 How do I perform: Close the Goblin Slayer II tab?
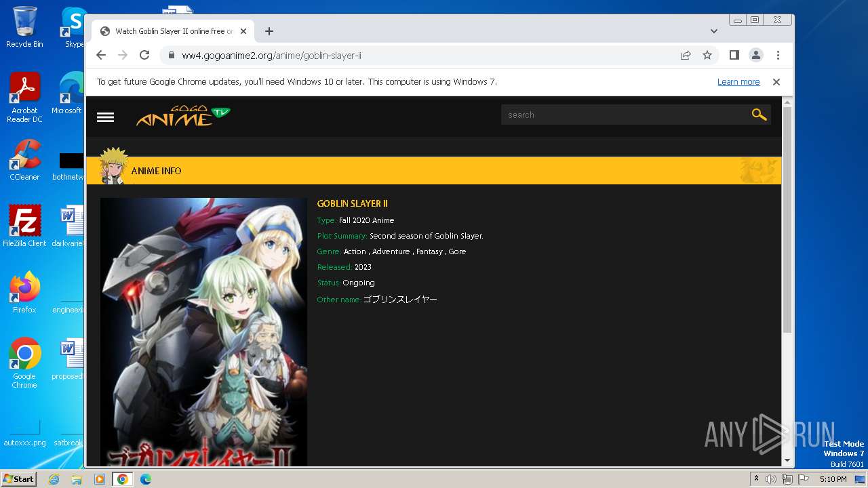pos(243,31)
